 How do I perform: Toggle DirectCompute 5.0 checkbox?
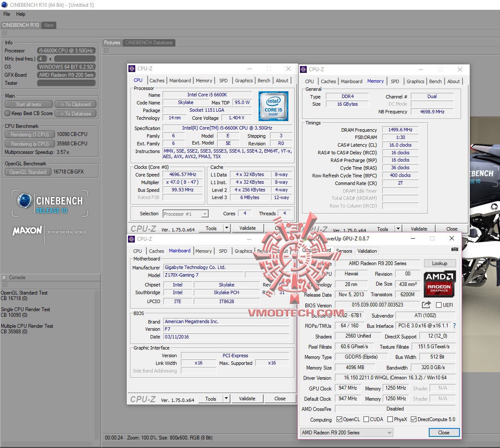click(x=413, y=419)
